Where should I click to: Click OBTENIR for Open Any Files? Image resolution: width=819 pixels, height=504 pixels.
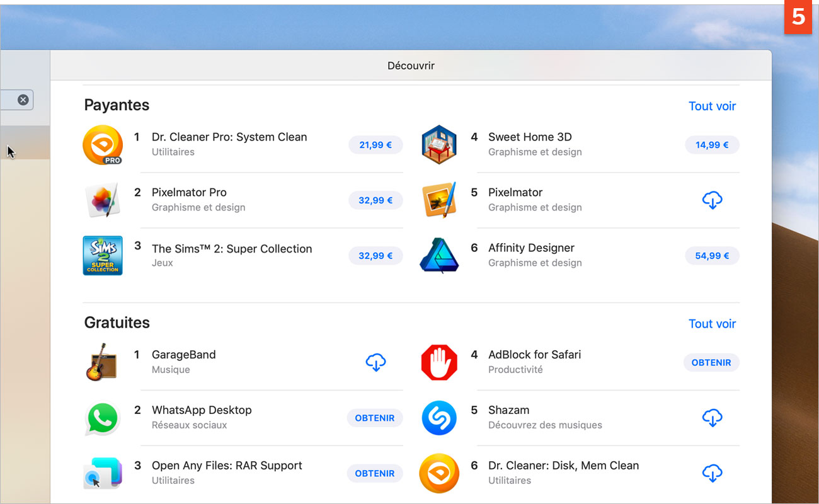pos(375,473)
